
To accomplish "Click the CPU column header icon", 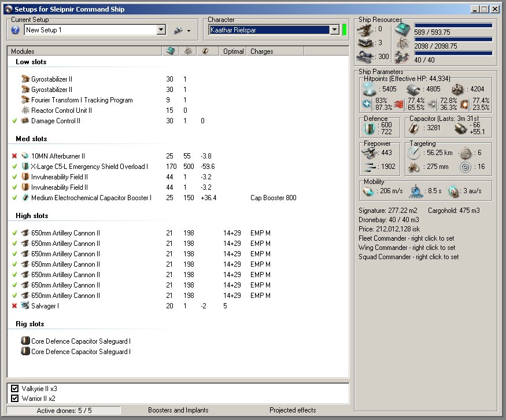I will click(170, 51).
